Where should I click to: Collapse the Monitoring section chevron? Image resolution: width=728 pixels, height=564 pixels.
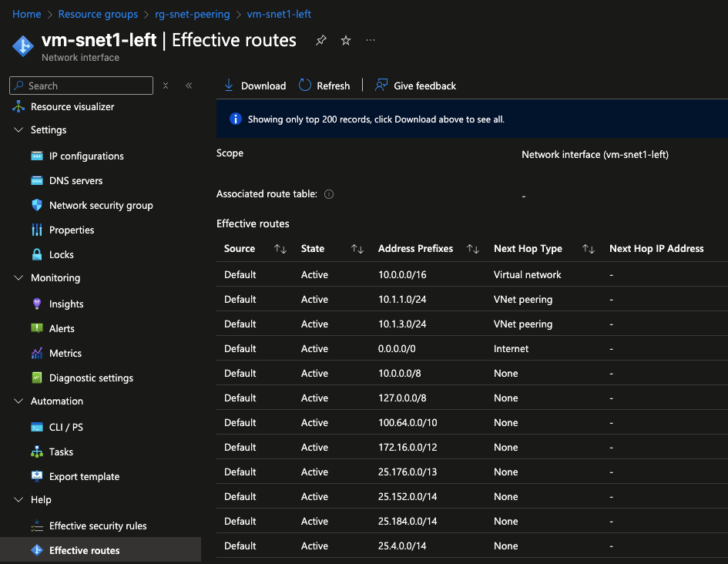point(18,277)
